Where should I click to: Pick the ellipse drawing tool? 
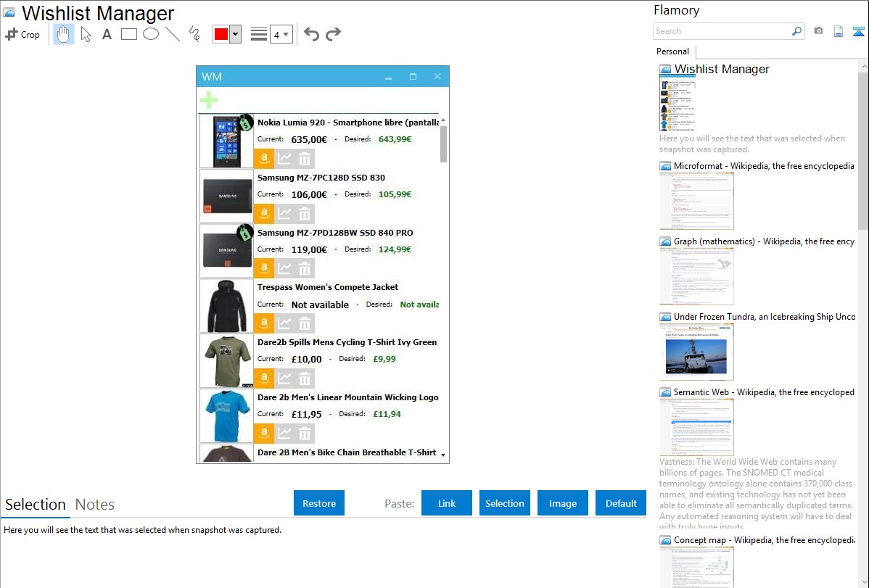point(151,34)
